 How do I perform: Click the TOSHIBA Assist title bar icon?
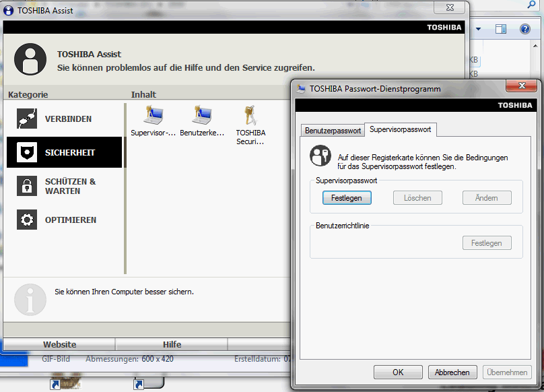pos(8,10)
